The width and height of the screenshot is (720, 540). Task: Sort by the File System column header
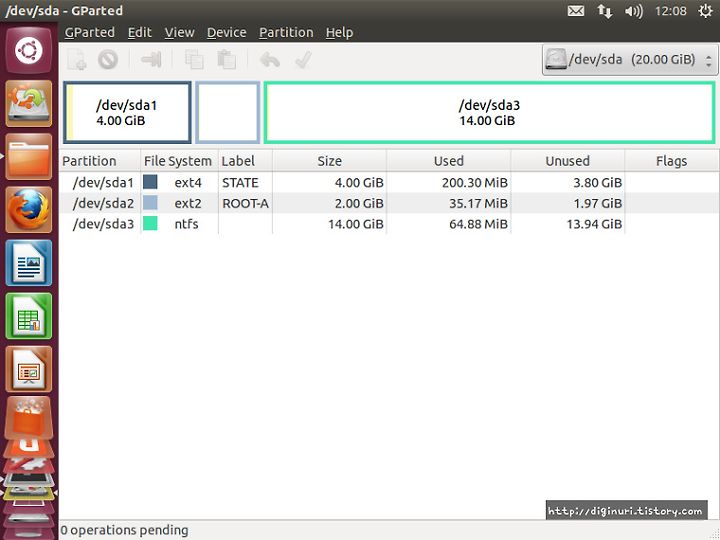[x=179, y=161]
